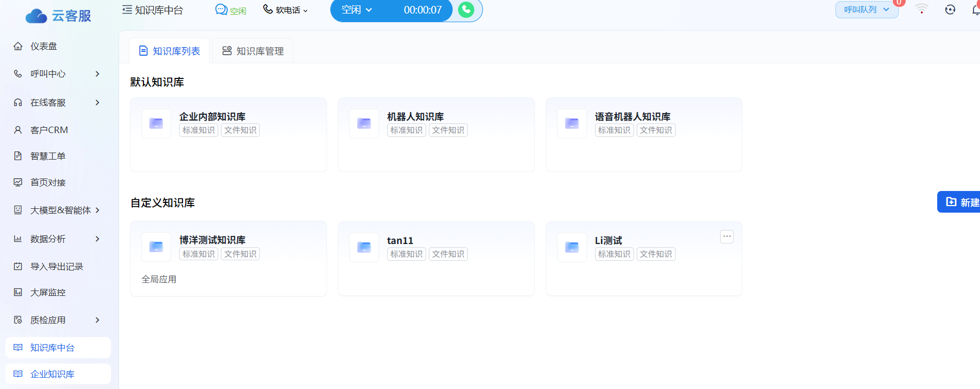Screen dimensions: 980x389
Task: Collapse sidebar using the menu fold icon
Action: click(127, 10)
